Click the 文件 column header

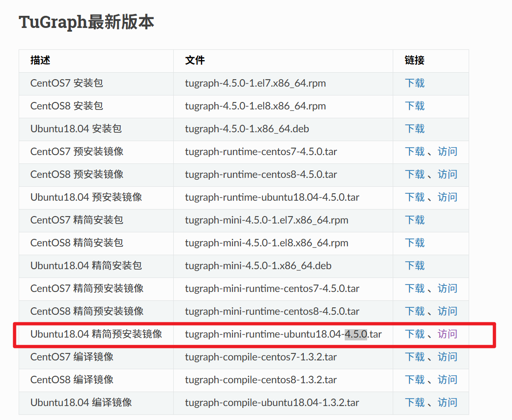(195, 61)
